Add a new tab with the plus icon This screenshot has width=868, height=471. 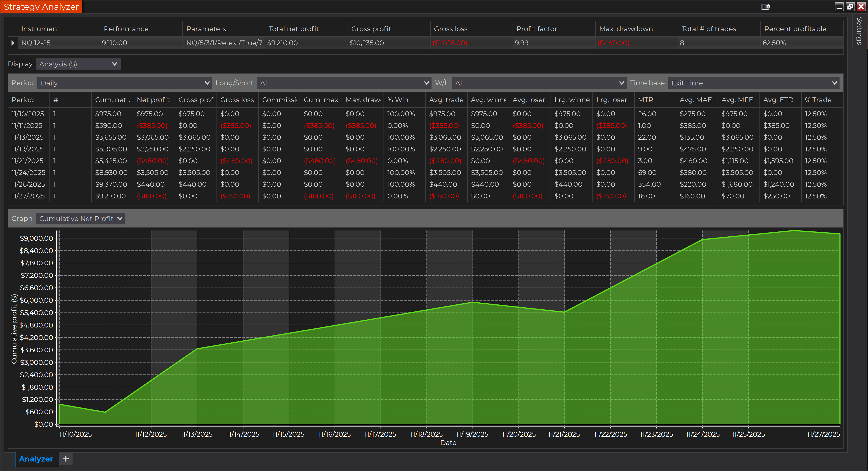(x=66, y=459)
